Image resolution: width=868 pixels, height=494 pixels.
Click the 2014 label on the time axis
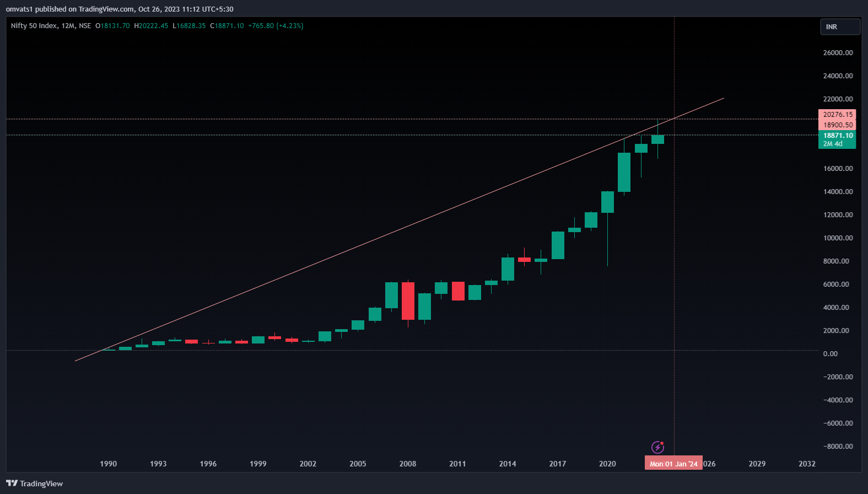pos(508,464)
